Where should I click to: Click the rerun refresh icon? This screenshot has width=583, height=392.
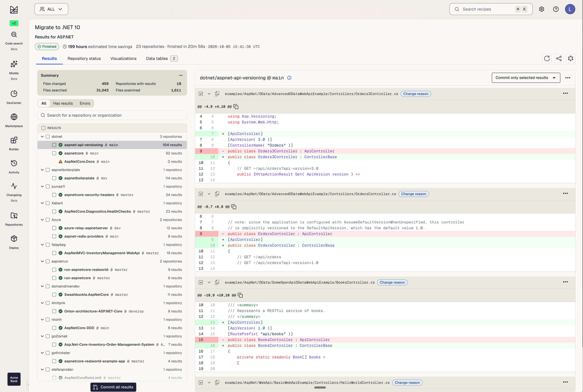(547, 58)
